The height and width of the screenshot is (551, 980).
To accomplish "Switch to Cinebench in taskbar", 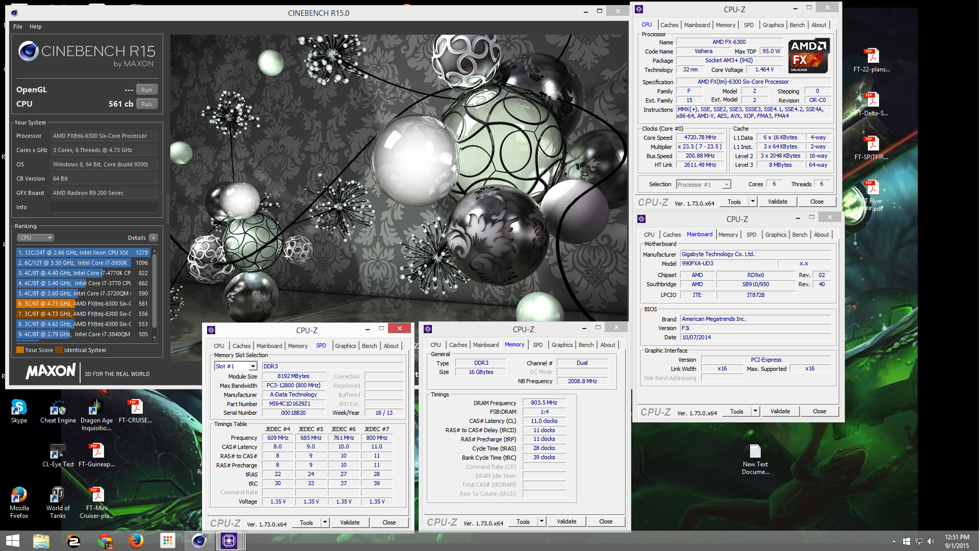I will pyautogui.click(x=199, y=541).
